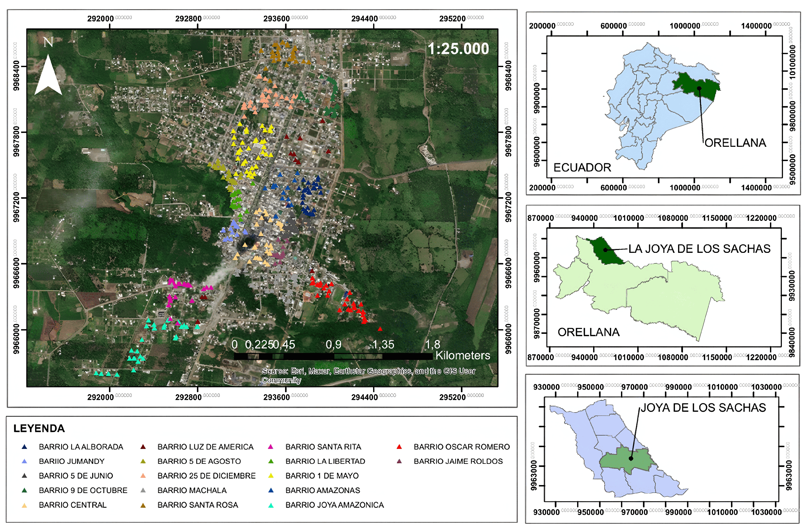Viewport: 810px width, 532px height.
Task: Pick the Barrio 1 de Mayo yellow triangle in legend
Action: coord(271,476)
